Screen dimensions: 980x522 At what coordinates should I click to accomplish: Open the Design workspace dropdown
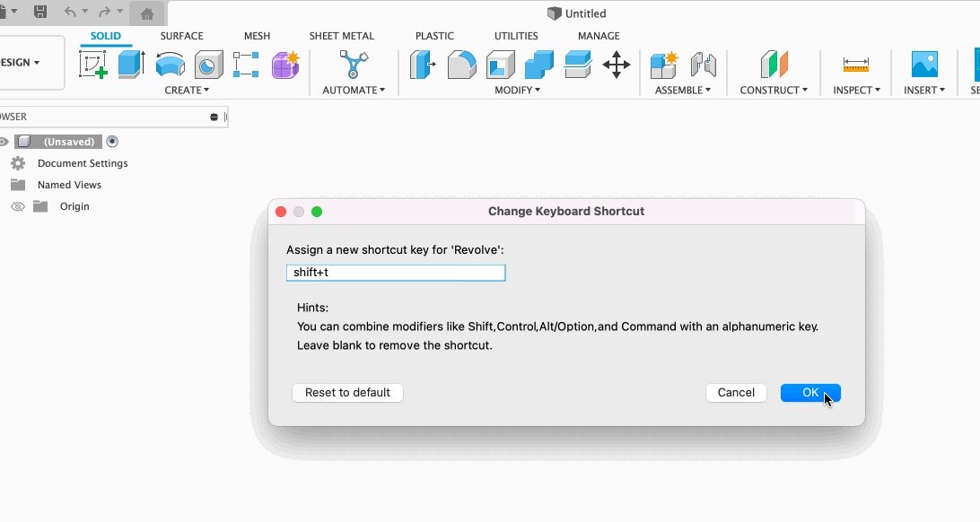31,63
